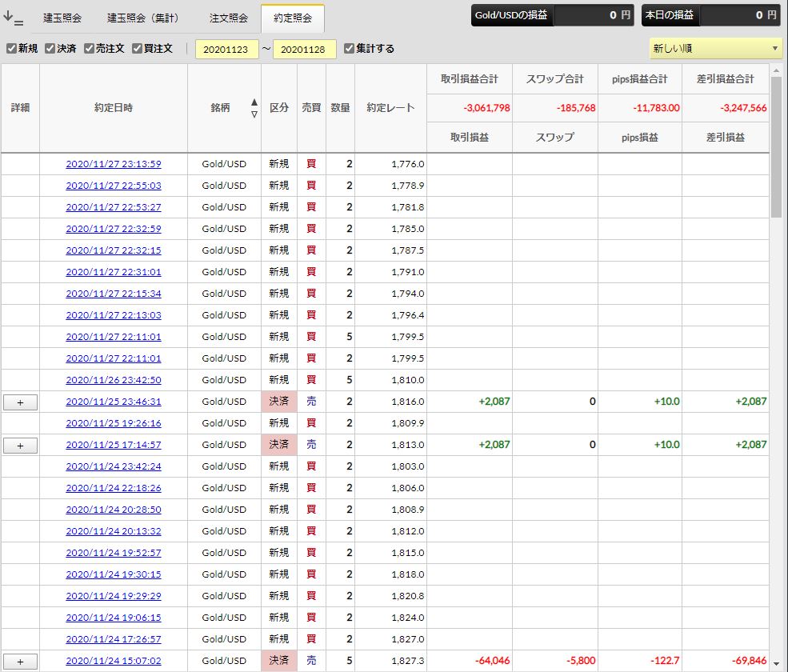Open execution 2020/11/25 23:46:31 link

click(114, 402)
